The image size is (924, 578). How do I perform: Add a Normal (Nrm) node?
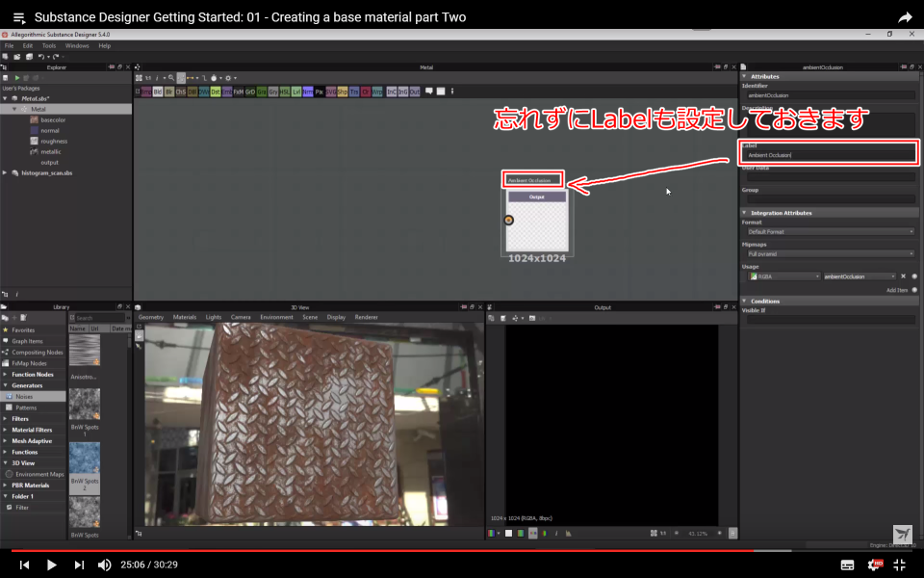tap(308, 92)
